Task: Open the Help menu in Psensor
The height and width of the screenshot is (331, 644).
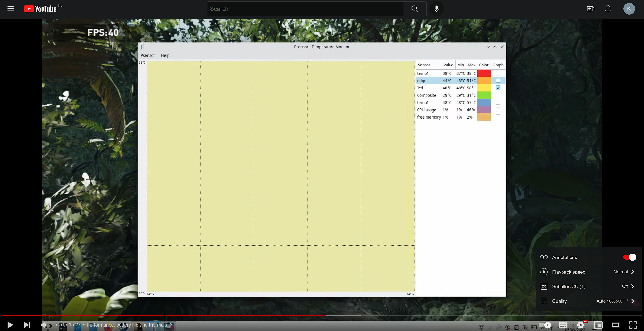Action: (x=165, y=55)
